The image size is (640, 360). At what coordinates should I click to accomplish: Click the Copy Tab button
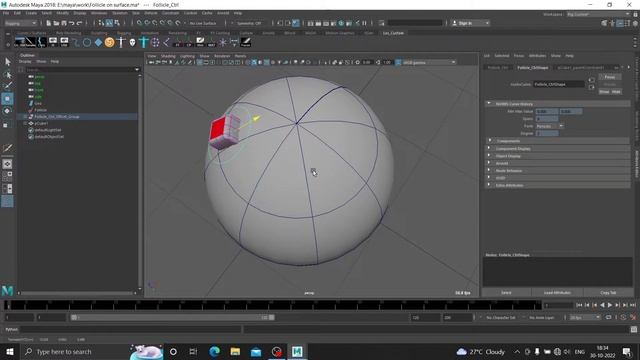(608, 293)
